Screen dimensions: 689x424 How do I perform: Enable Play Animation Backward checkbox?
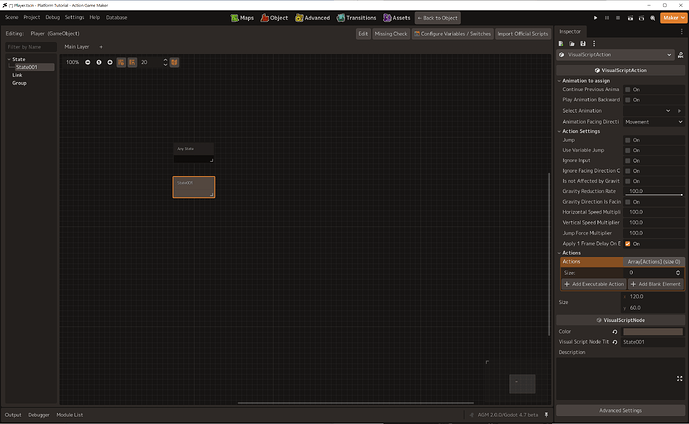click(x=627, y=100)
